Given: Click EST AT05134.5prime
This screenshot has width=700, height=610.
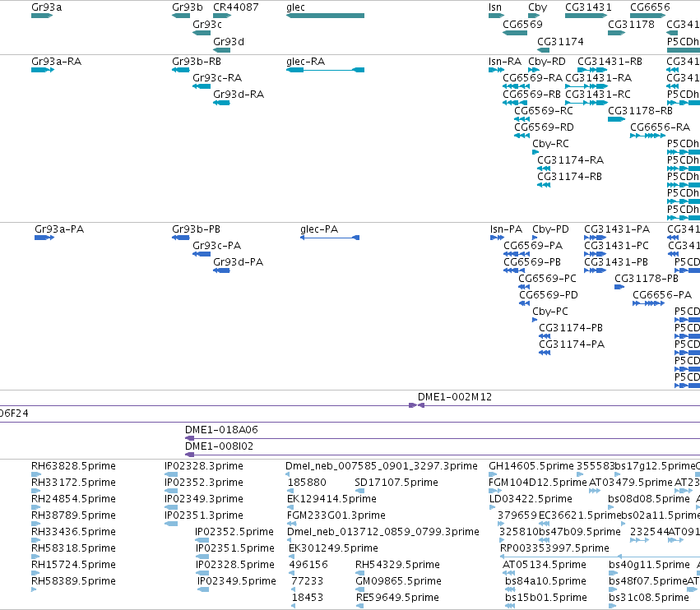Looking at the screenshot, I should 545,565.
